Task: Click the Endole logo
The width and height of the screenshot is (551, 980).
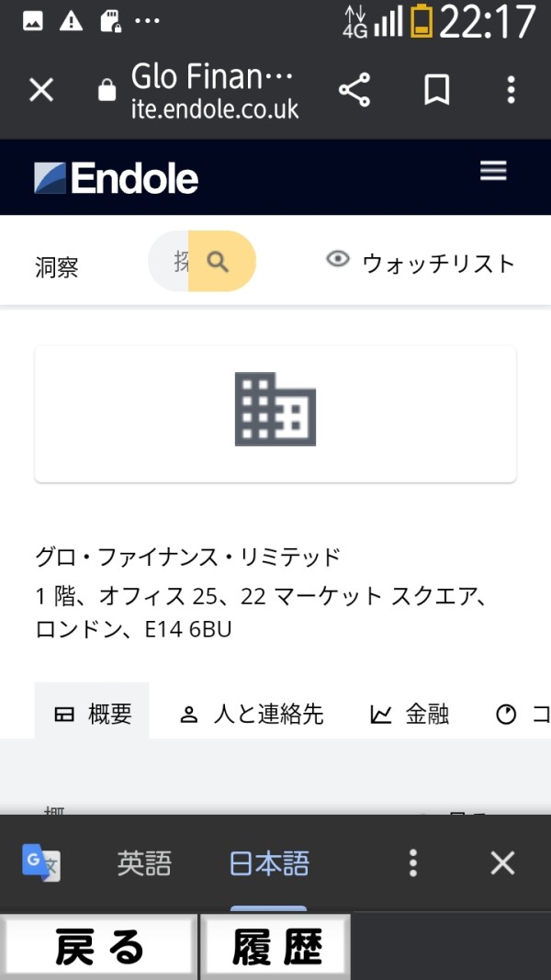Action: coord(117,178)
